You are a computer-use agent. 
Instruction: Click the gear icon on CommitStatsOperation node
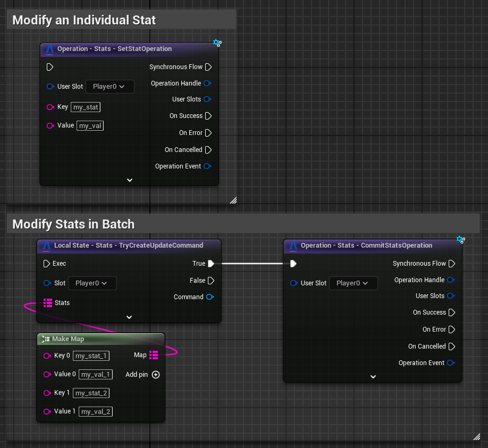[x=460, y=240]
